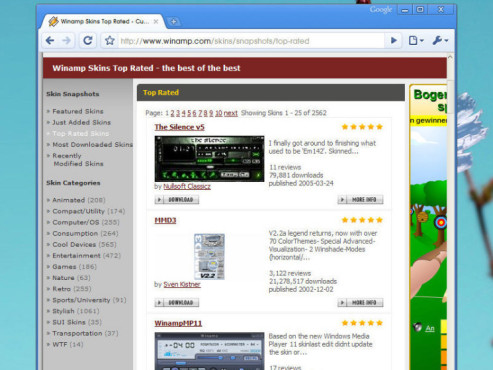
Task: Open the wrench tools dropdown menu
Action: [440, 41]
